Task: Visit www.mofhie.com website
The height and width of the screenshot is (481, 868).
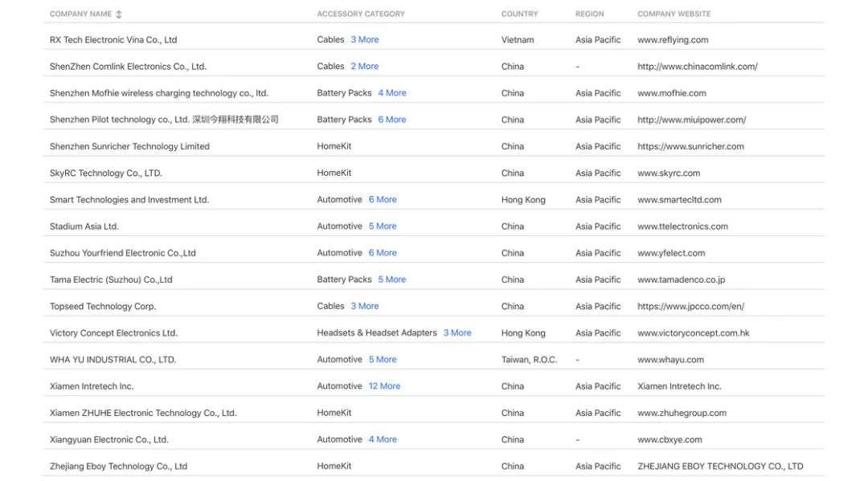Action: tap(671, 93)
